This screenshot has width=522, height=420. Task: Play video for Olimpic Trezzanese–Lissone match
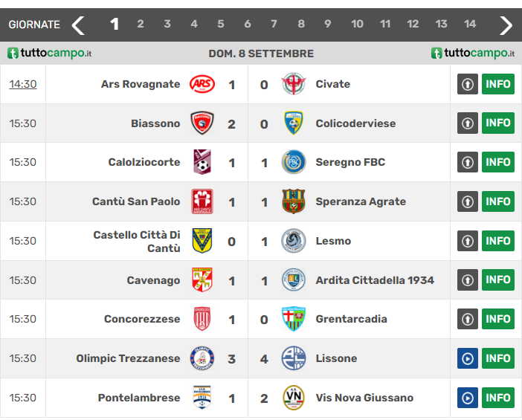[468, 358]
